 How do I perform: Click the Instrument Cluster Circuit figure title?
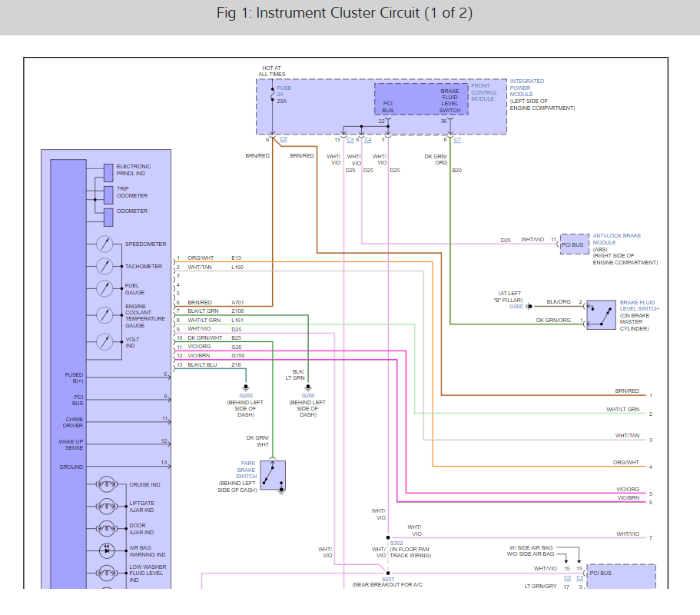pos(344,13)
